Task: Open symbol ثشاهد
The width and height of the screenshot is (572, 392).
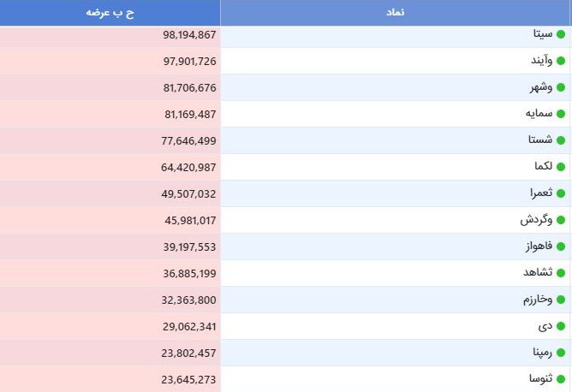Action: pyautogui.click(x=538, y=272)
